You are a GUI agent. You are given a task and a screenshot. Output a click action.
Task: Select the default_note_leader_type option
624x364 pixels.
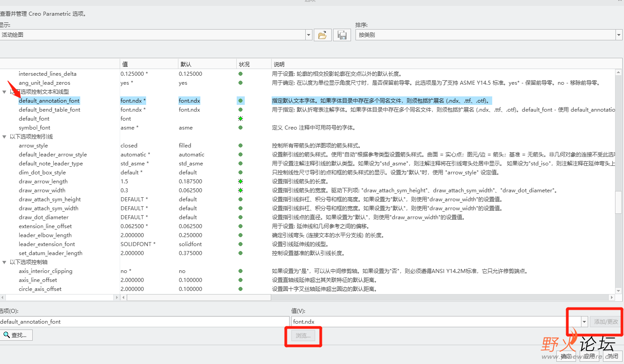[x=51, y=163]
